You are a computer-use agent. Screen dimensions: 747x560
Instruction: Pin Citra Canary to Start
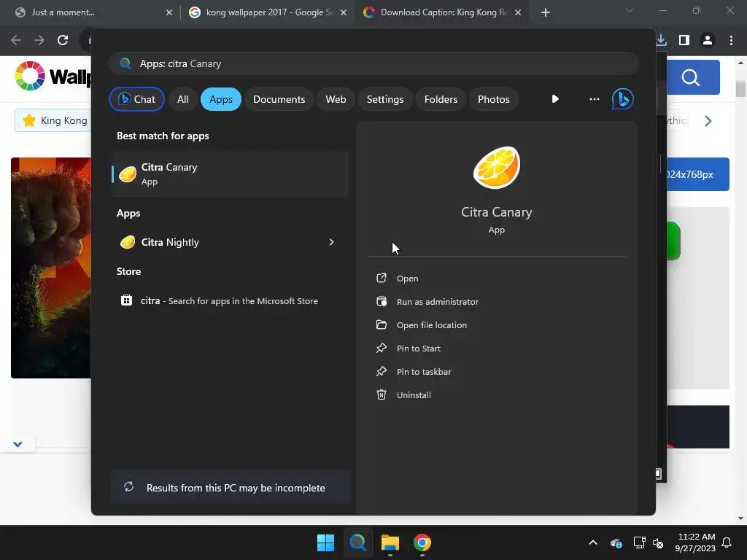click(x=418, y=348)
